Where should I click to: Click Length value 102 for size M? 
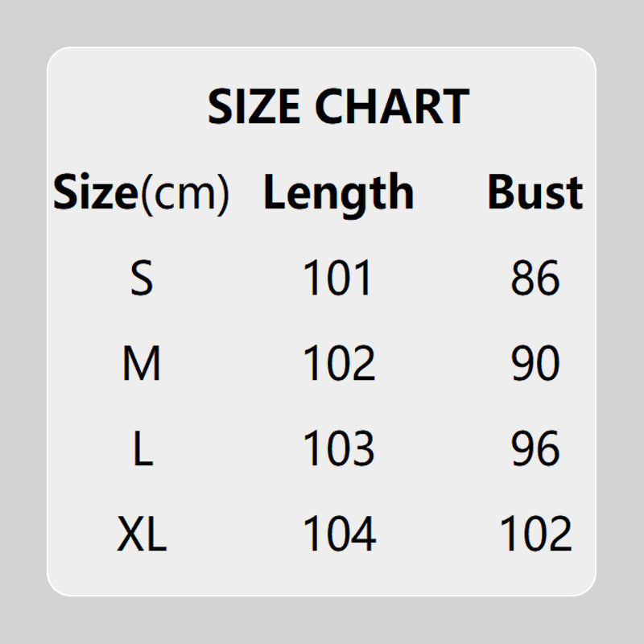(x=339, y=364)
